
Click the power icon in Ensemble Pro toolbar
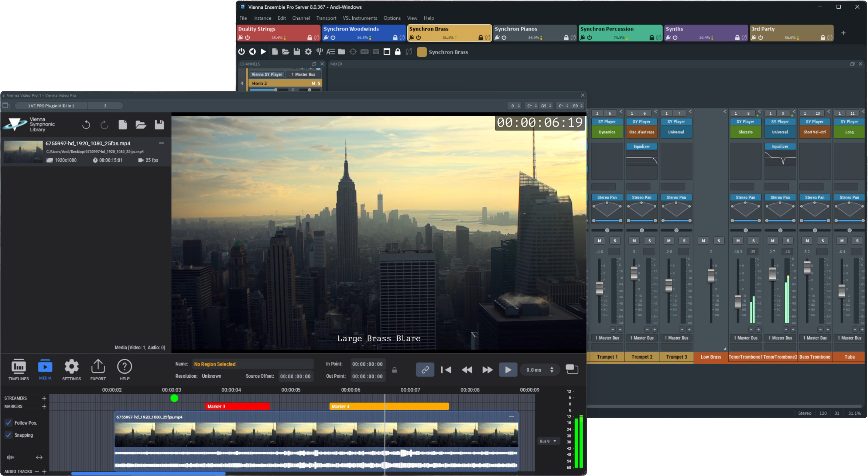[x=242, y=52]
